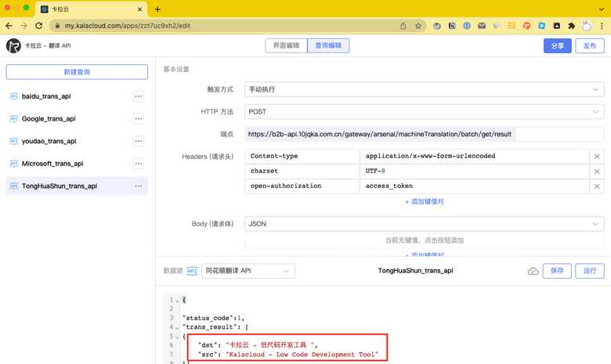Click the mail extension icon in toolbar
The width and height of the screenshot is (611, 364).
tap(482, 26)
